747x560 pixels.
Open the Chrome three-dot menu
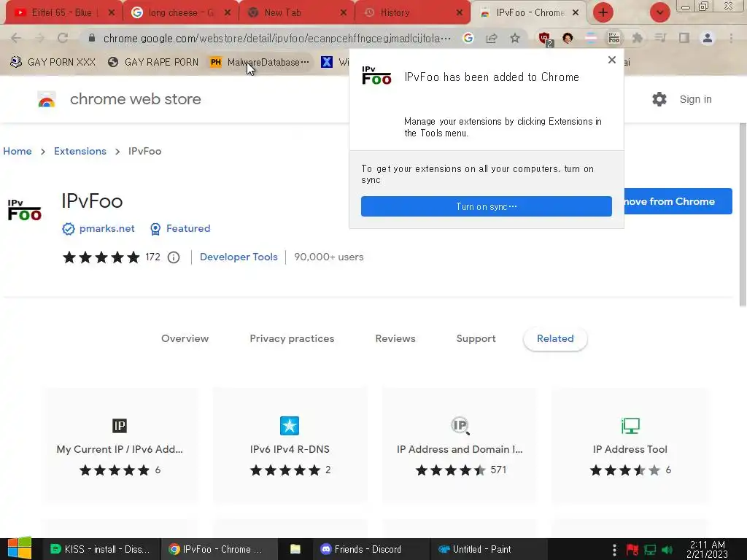(731, 38)
